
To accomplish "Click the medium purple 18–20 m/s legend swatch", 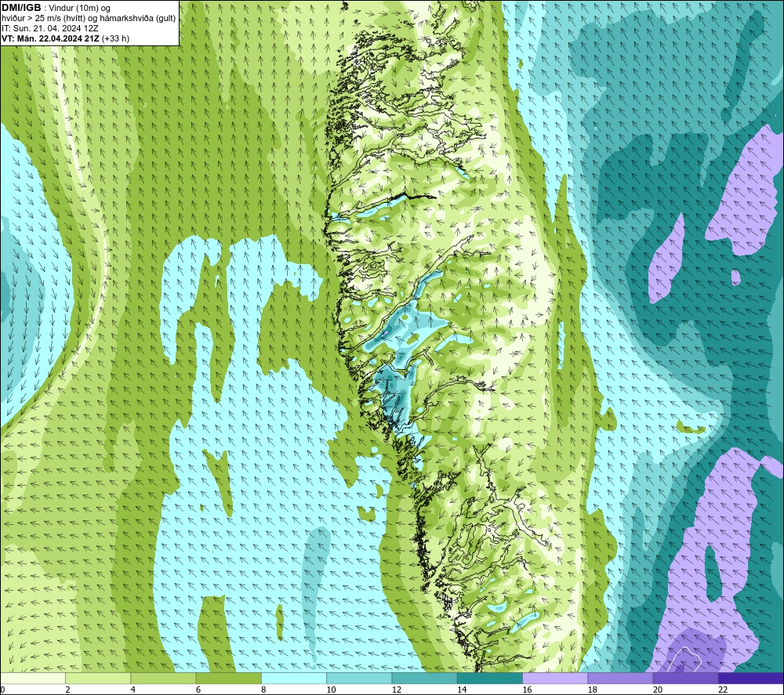I will [620, 678].
